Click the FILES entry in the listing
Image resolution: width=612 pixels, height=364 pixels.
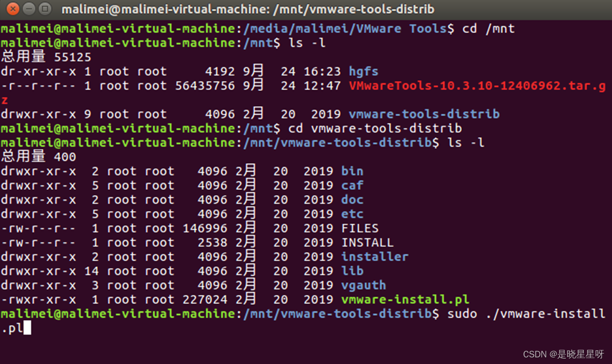click(x=359, y=228)
